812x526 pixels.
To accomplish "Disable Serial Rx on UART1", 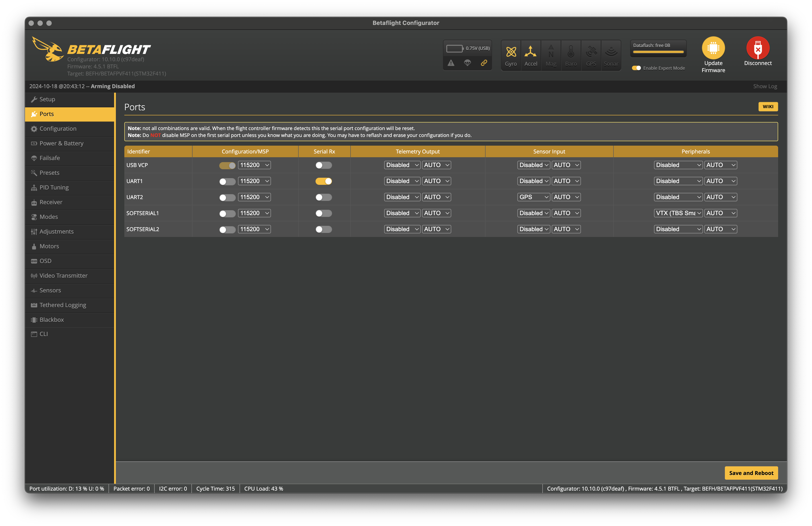I will [x=323, y=181].
